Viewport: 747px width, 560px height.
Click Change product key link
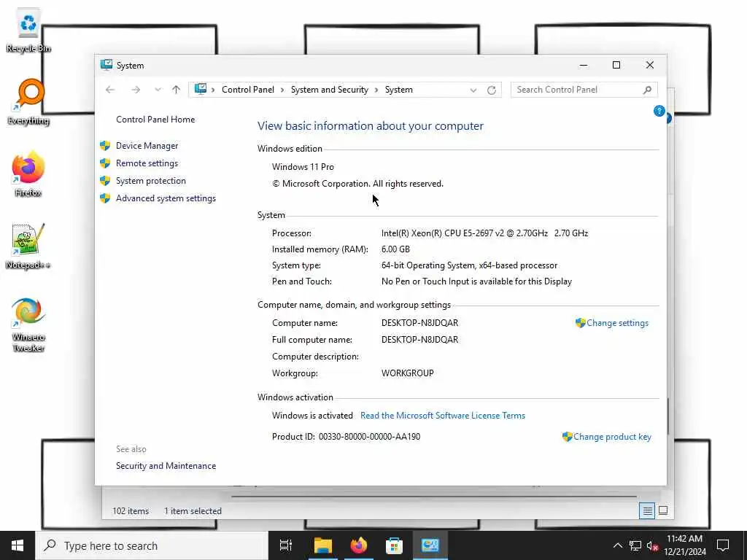[612, 437]
